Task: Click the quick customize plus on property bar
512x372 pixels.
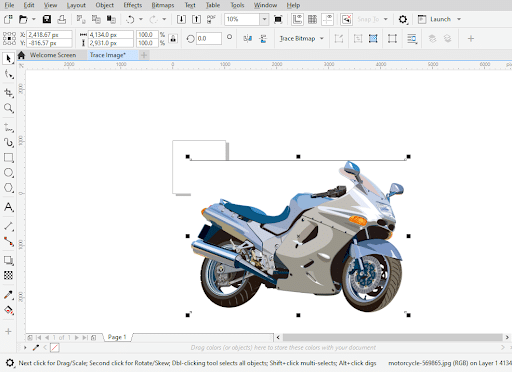Action: coord(471,39)
